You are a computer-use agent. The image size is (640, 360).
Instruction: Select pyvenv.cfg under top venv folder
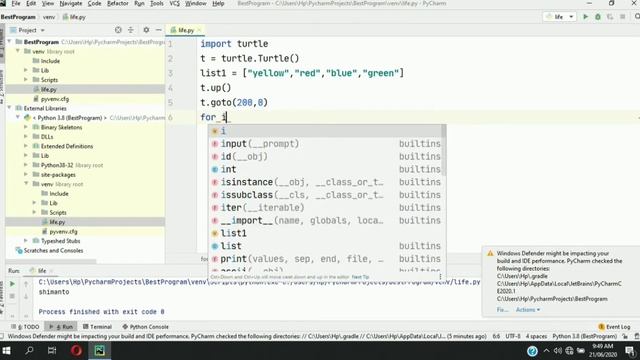pyautogui.click(x=55, y=99)
